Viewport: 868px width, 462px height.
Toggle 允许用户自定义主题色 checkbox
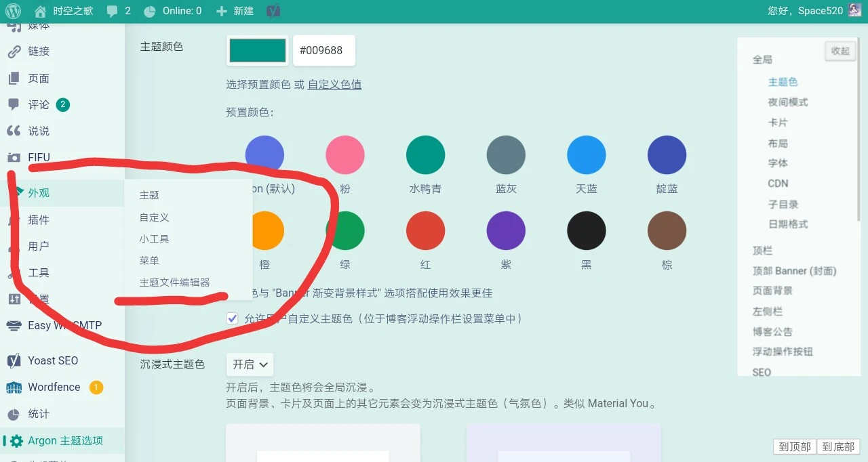point(233,318)
